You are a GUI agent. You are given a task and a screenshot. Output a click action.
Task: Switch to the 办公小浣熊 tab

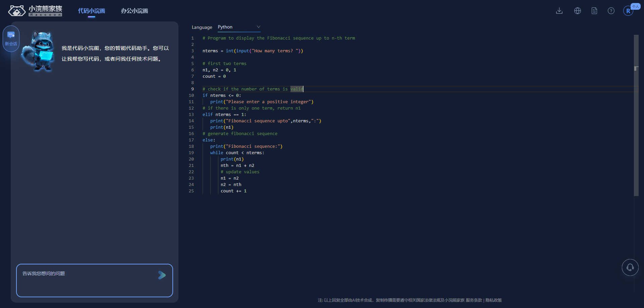pyautogui.click(x=135, y=11)
